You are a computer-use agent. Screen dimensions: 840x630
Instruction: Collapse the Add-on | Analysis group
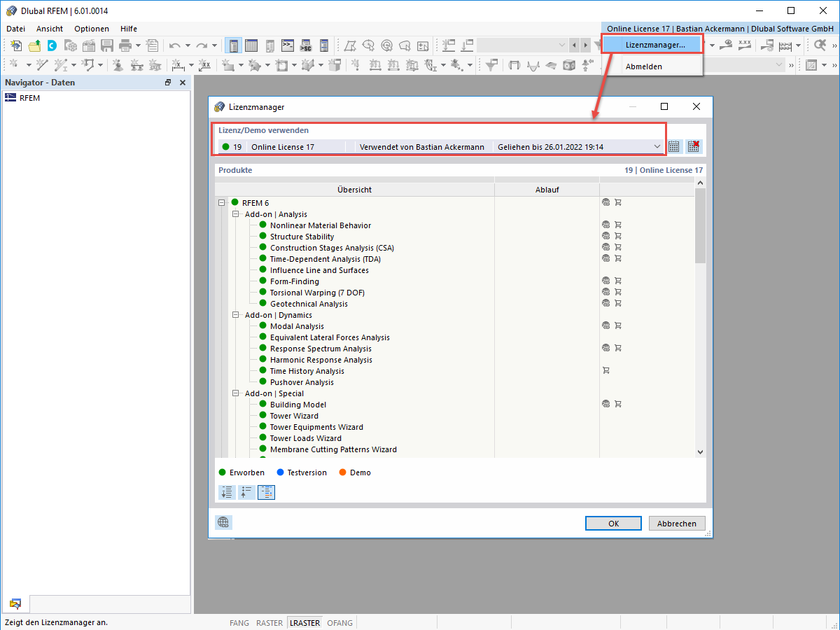(x=236, y=214)
